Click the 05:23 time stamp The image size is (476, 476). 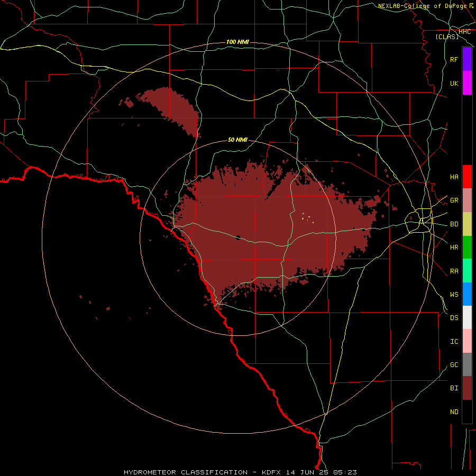[x=344, y=472]
